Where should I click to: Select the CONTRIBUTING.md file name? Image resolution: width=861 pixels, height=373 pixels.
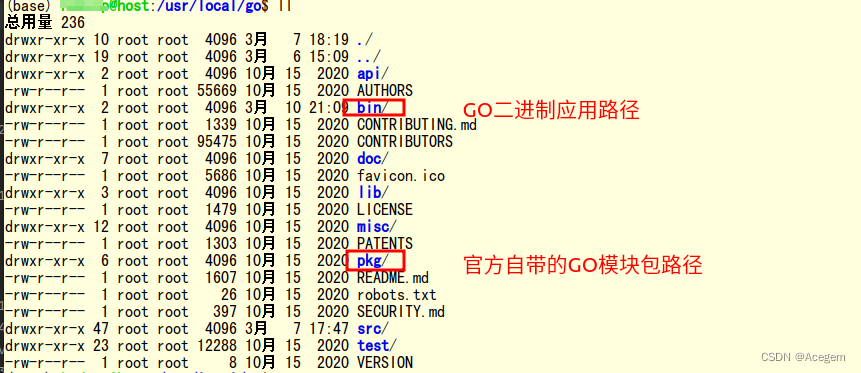point(417,125)
